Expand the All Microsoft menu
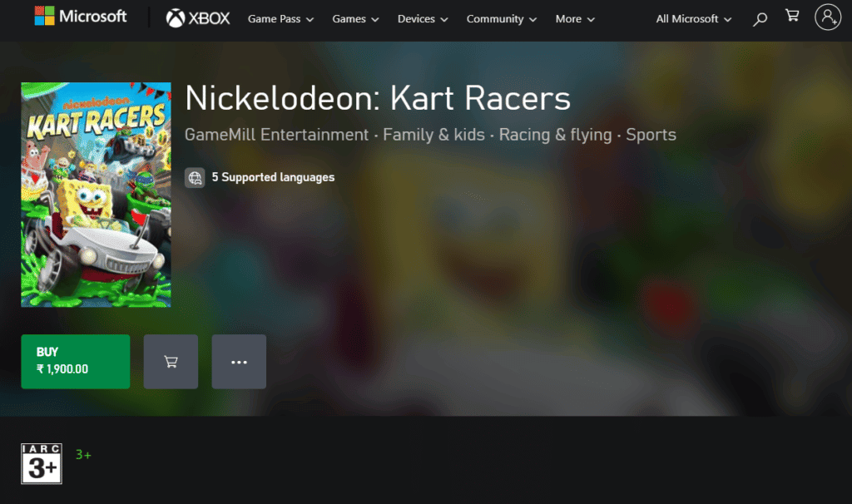This screenshot has width=852, height=504. coord(693,19)
